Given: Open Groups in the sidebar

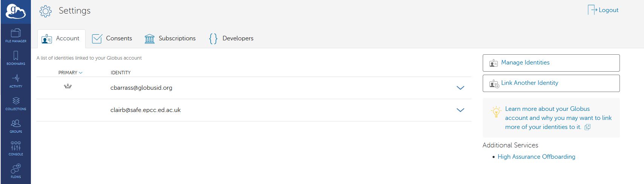Looking at the screenshot, I should click(x=16, y=126).
